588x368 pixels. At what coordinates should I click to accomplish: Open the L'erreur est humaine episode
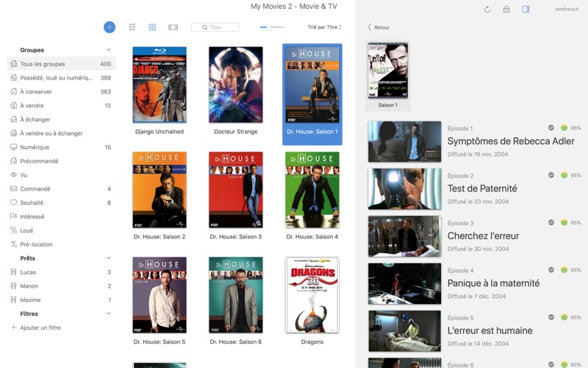[x=490, y=330]
